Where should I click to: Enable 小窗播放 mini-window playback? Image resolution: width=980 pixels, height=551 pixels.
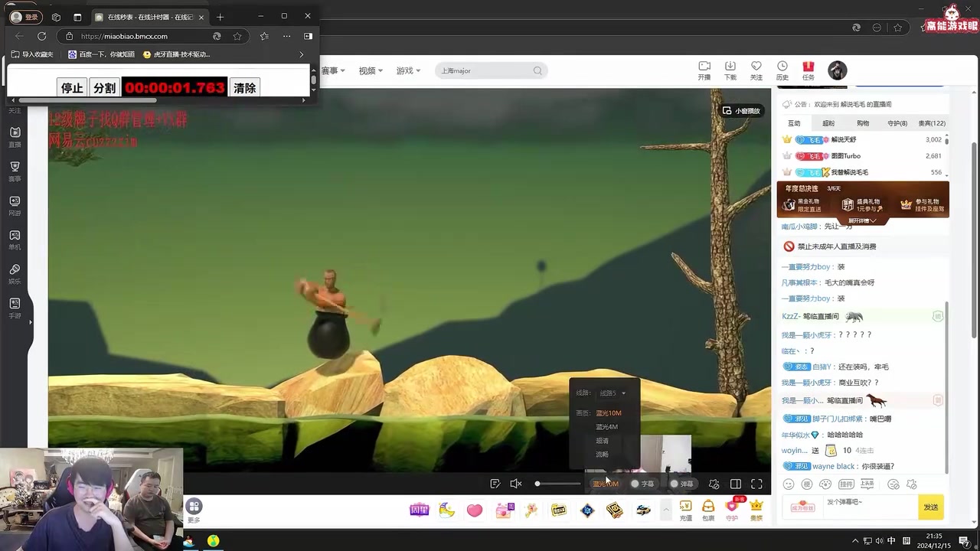(x=742, y=111)
